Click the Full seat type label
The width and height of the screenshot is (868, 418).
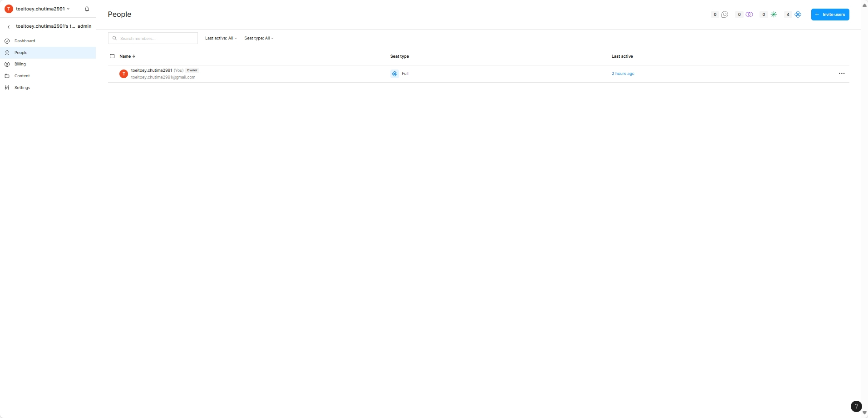pos(405,74)
